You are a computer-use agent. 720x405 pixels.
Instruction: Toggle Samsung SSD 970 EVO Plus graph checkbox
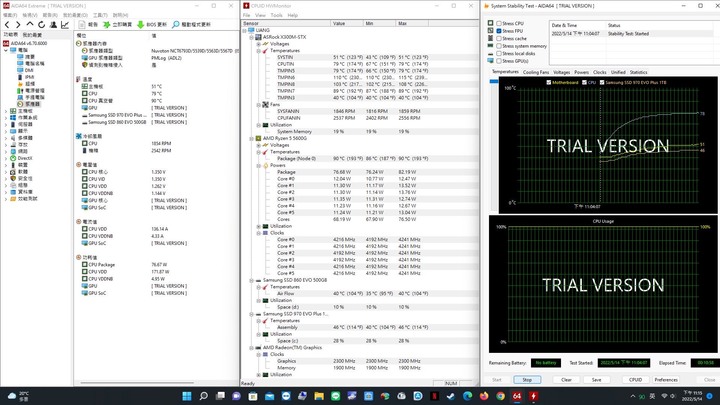[602, 83]
